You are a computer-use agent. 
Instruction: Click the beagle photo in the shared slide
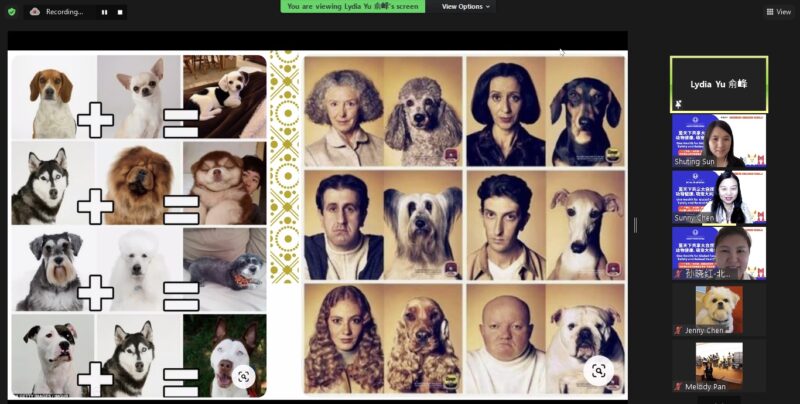pos(53,96)
